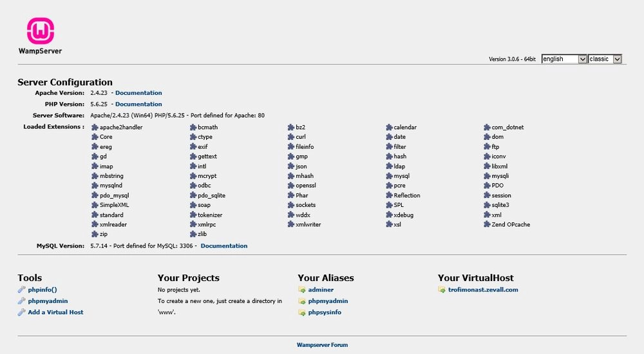
Task: Open the Apache Documentation link
Action: tap(138, 93)
